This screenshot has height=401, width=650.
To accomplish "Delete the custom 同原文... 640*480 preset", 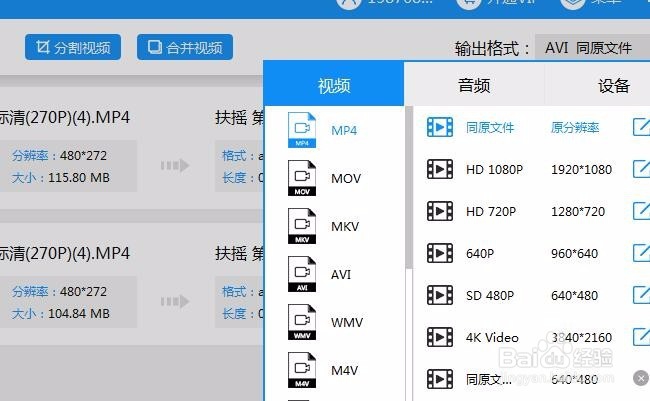I will tap(641, 379).
